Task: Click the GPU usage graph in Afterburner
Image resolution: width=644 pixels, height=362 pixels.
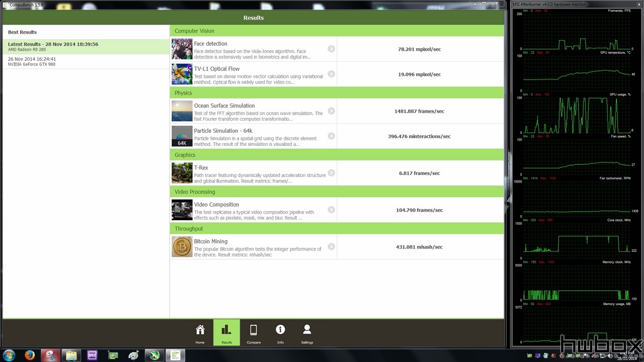Action: tap(577, 115)
